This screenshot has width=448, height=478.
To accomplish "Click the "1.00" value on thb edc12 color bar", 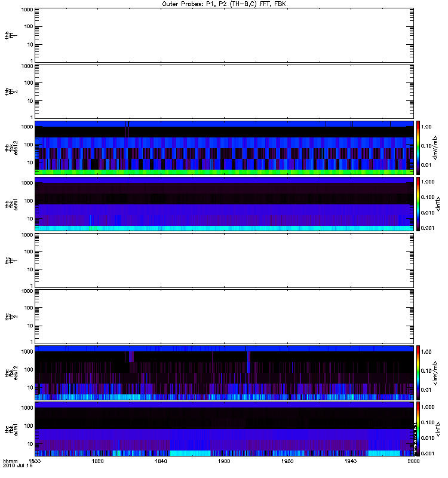I will click(426, 127).
